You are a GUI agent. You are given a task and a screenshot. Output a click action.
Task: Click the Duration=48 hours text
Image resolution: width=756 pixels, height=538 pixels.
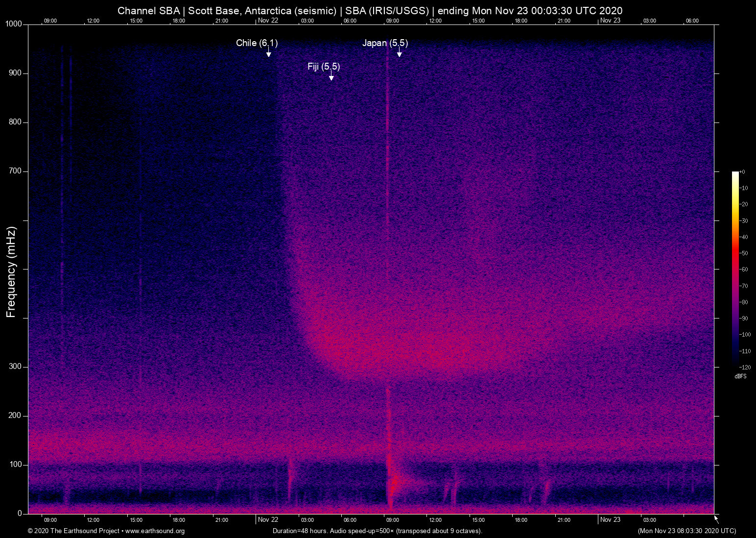coord(300,531)
